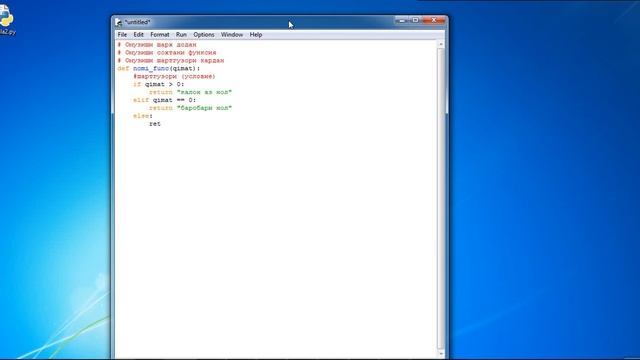Screen dimensions: 640x360
Task: Click the first comment line in editor
Action: [157, 45]
